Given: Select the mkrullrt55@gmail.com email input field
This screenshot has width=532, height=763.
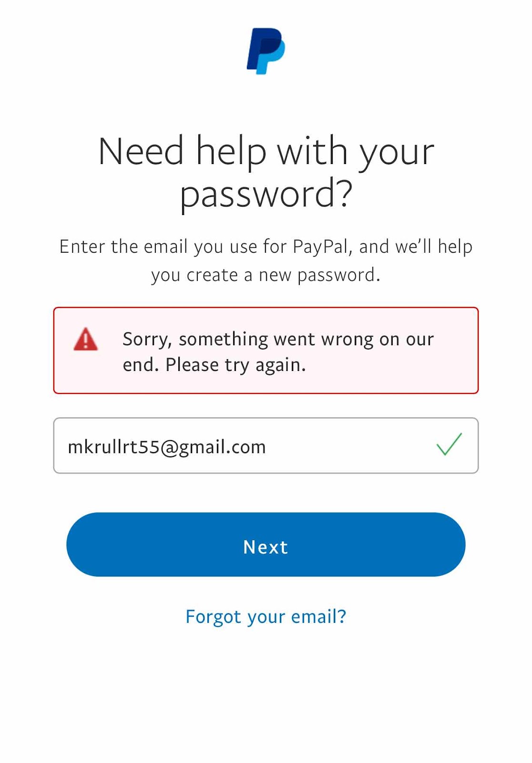Looking at the screenshot, I should coord(266,445).
